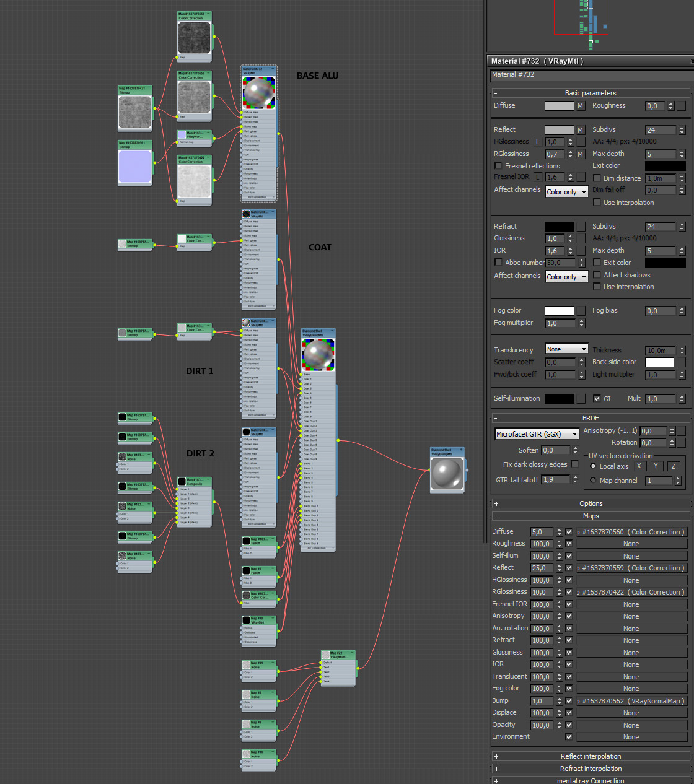Enable Refract Exit color checkbox
Screen dimensions: 694x784
597,263
